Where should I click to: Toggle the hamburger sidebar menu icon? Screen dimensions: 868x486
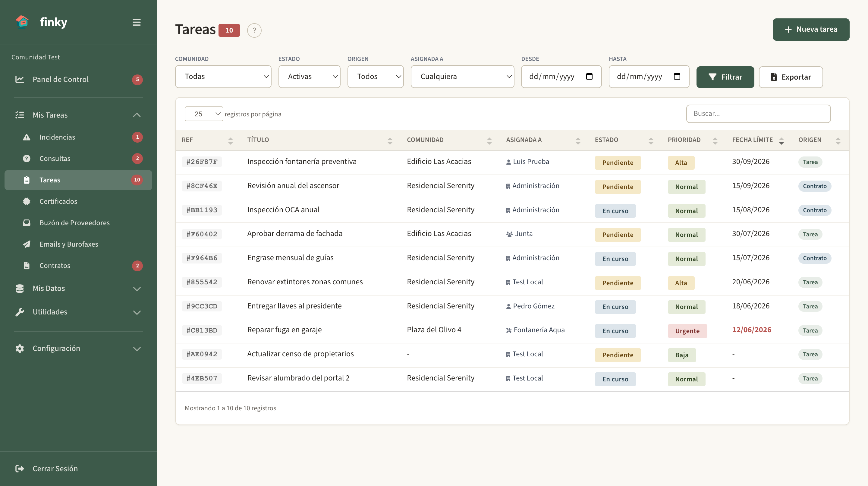(137, 22)
